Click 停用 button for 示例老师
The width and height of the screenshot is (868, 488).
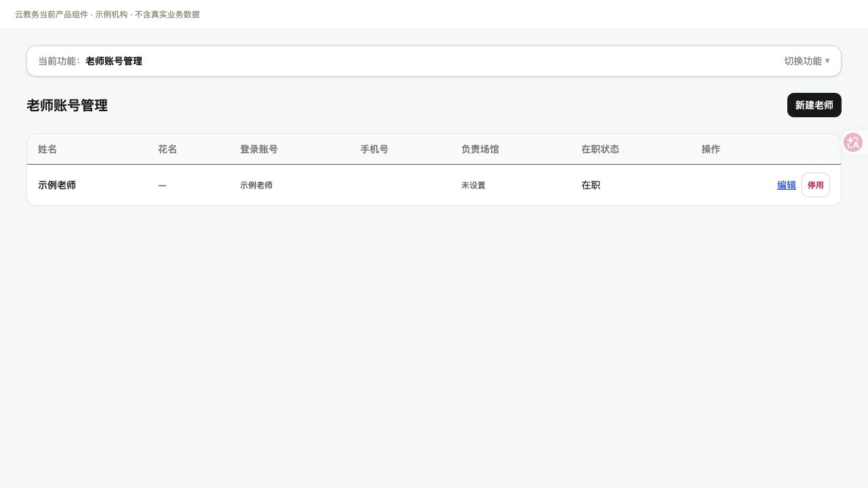[816, 185]
